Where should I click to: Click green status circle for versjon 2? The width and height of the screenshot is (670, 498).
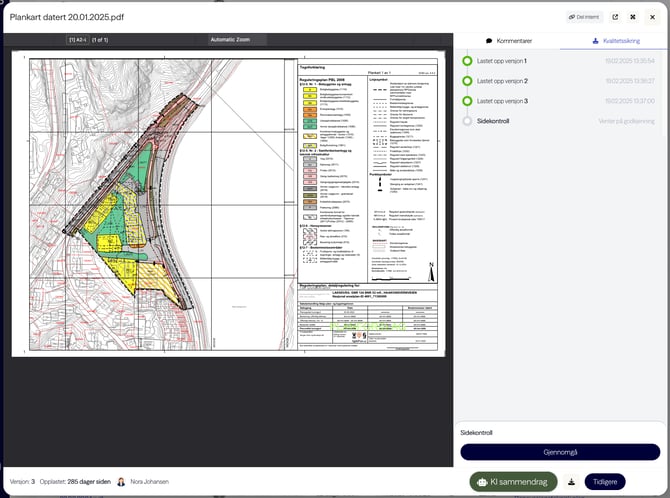[x=467, y=81]
